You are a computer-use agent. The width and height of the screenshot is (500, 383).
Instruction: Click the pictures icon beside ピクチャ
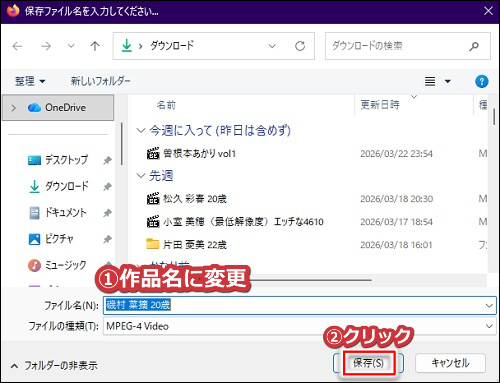point(34,239)
